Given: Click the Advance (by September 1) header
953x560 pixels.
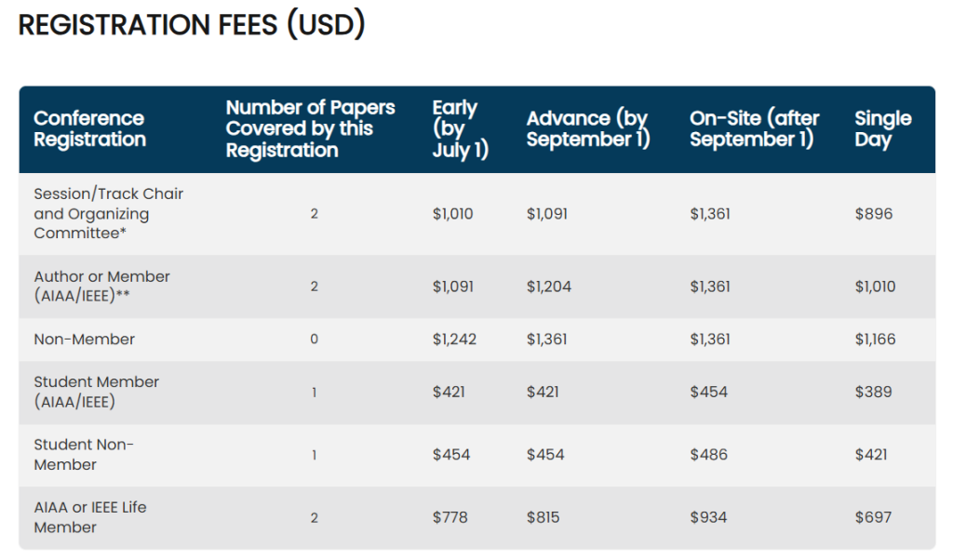Looking at the screenshot, I should (x=587, y=129).
